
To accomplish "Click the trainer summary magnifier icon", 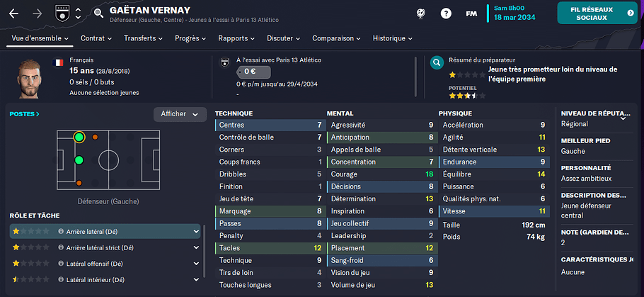I will click(x=437, y=63).
